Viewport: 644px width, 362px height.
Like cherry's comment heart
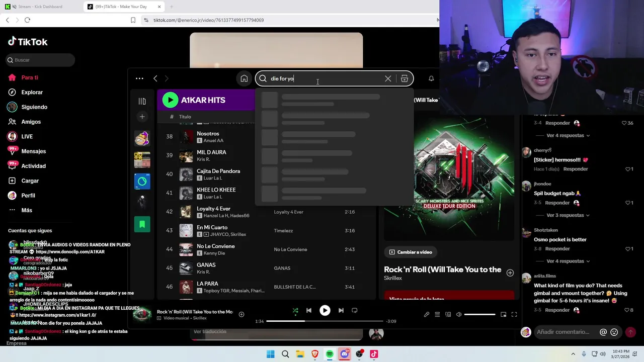(627, 169)
